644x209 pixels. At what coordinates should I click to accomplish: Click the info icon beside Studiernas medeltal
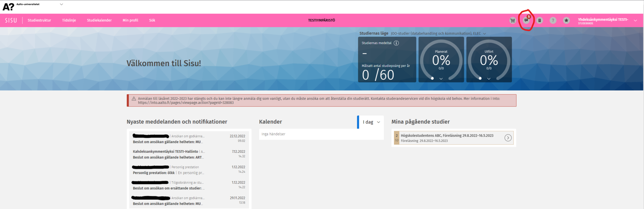(396, 43)
